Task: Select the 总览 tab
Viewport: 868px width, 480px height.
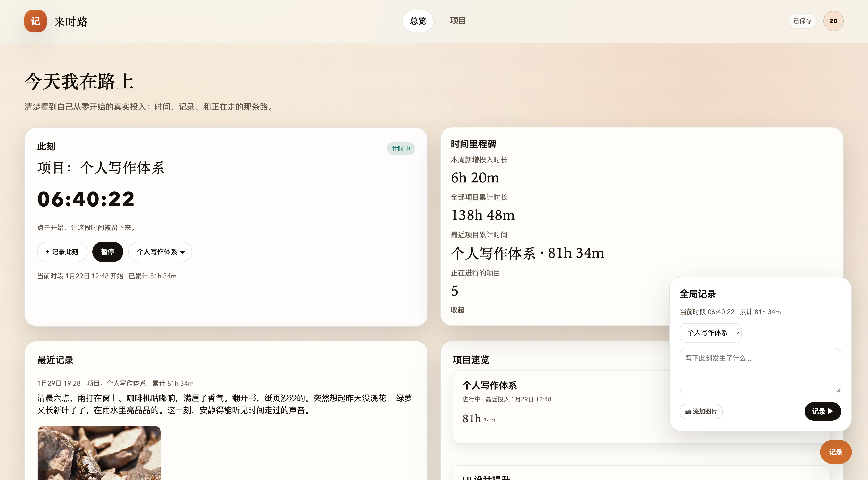Action: [x=418, y=21]
